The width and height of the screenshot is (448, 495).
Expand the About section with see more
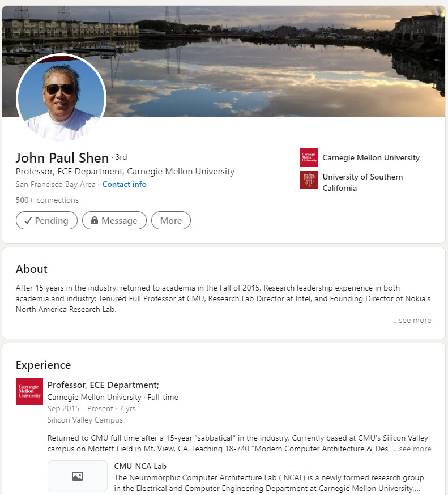click(412, 321)
